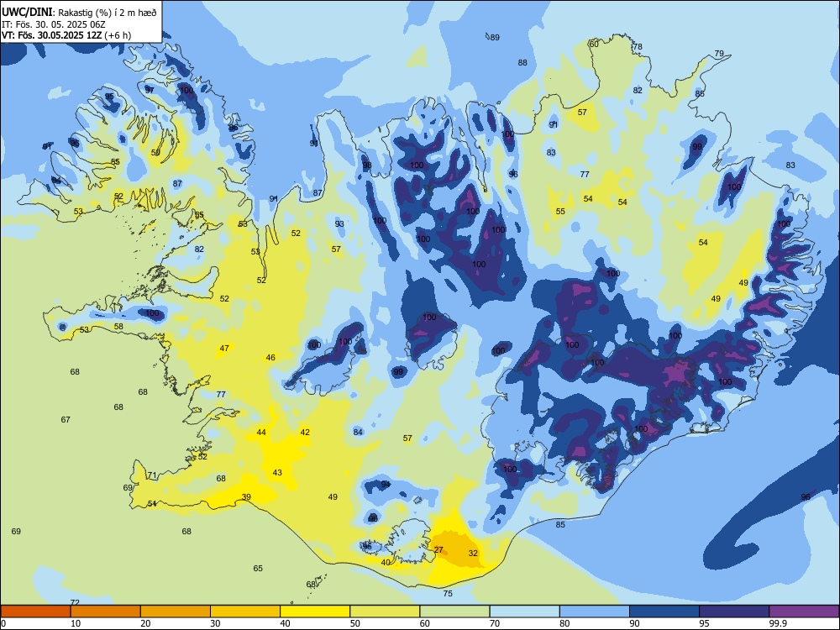Viewport: 840px width, 630px height.
Task: Click the 75 value off the south coast
Action: 448,593
